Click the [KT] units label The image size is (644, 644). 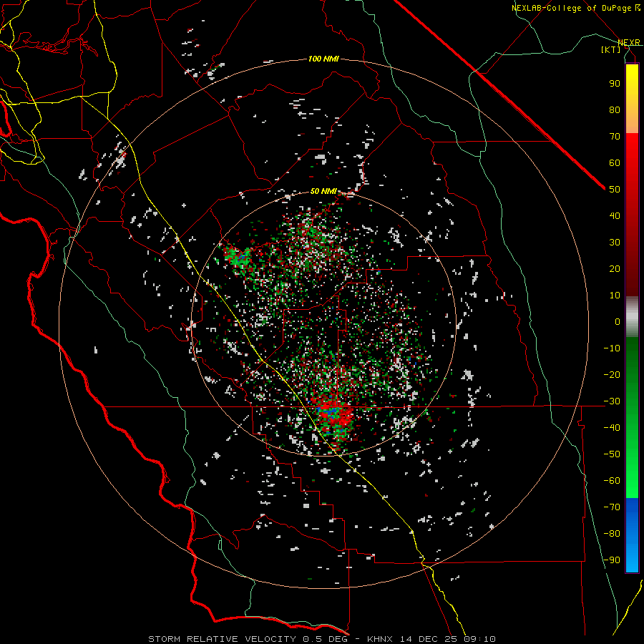point(611,49)
